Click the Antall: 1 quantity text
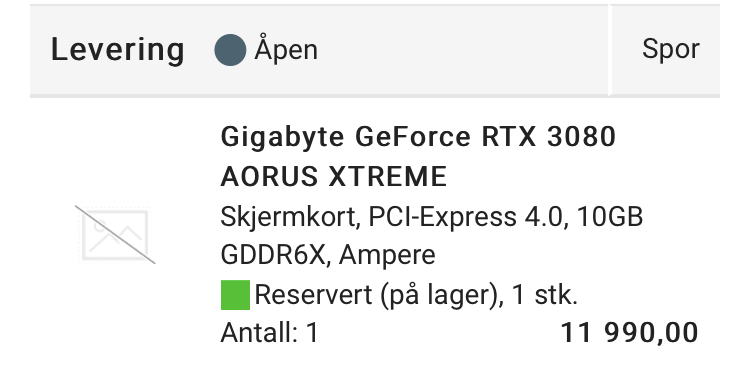 [269, 333]
